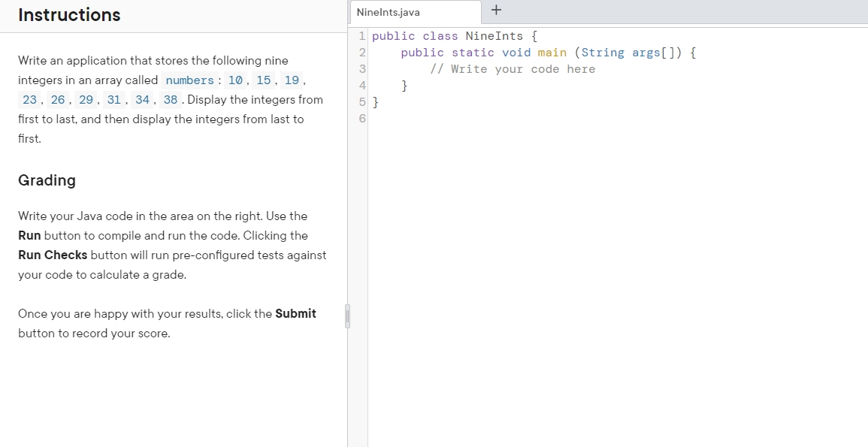Click the numbers code badge in instructions
Viewport: 868px width, 447px height.
(x=189, y=80)
